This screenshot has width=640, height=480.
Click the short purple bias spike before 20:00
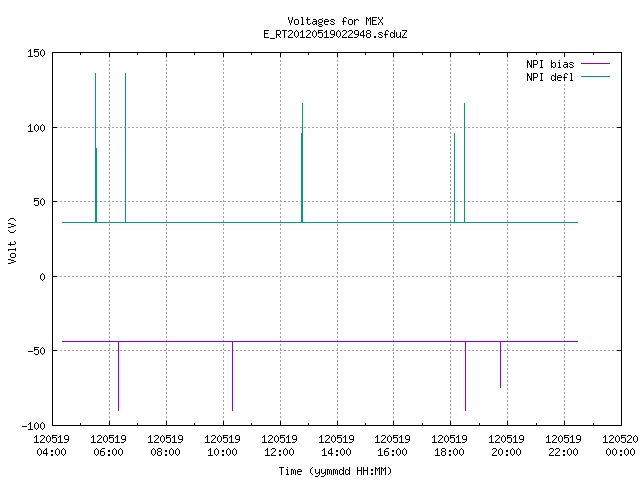[500, 364]
